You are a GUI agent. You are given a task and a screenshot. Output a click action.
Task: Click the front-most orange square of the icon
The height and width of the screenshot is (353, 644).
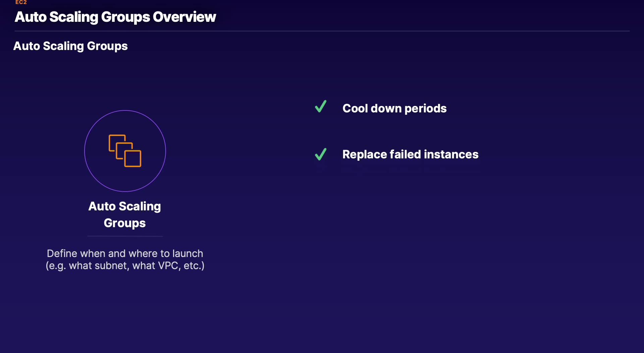click(133, 159)
